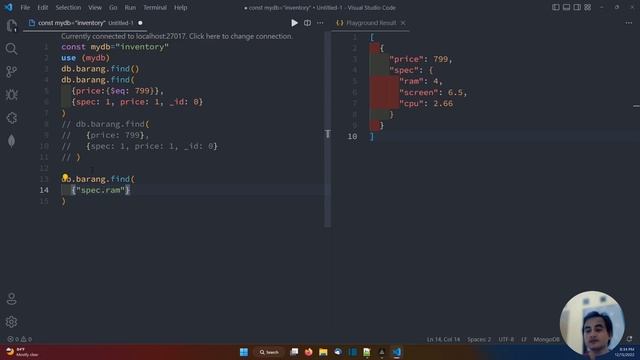Open the Explorer view in activity bar

pos(11,26)
